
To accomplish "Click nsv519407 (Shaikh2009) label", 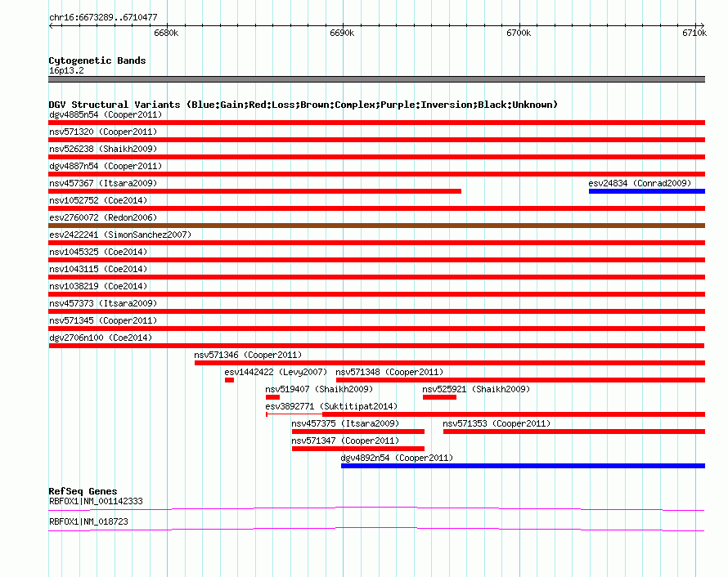I will (x=319, y=389).
